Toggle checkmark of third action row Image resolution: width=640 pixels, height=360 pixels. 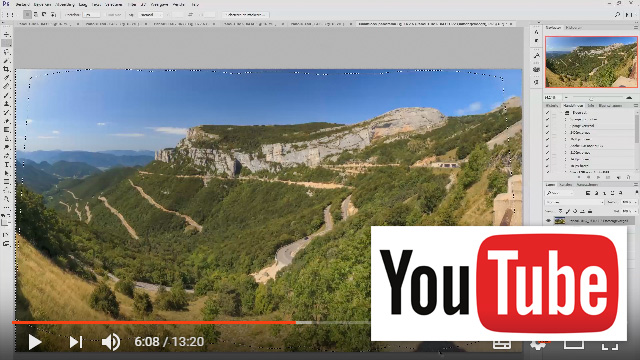(x=547, y=126)
